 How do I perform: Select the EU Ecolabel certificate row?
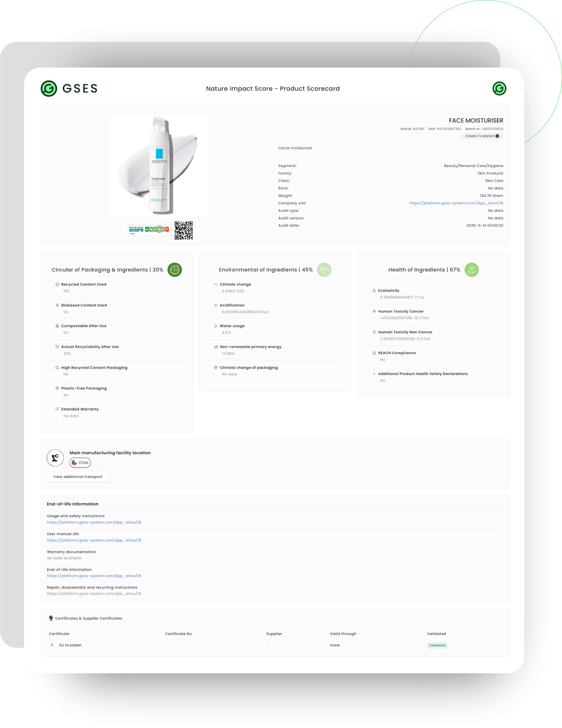click(x=70, y=645)
